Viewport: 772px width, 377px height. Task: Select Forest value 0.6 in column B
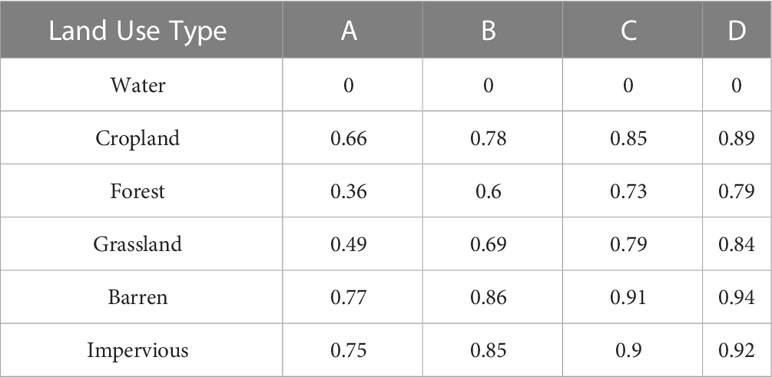488,191
